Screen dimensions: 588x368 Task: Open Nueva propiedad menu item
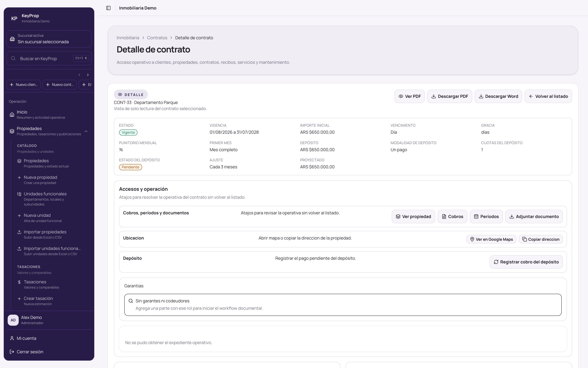tap(51, 180)
